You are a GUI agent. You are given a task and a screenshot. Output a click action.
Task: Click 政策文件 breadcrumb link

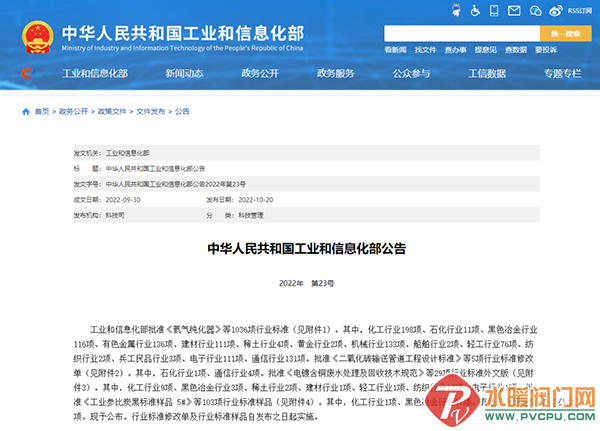112,111
